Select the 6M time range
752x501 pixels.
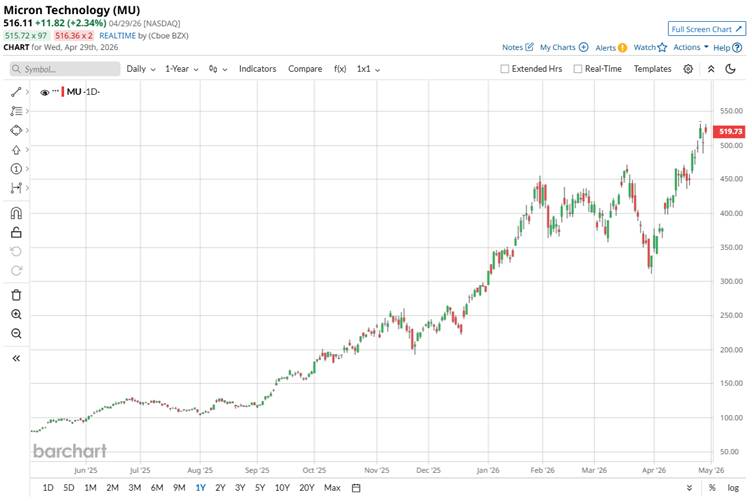[x=157, y=488]
